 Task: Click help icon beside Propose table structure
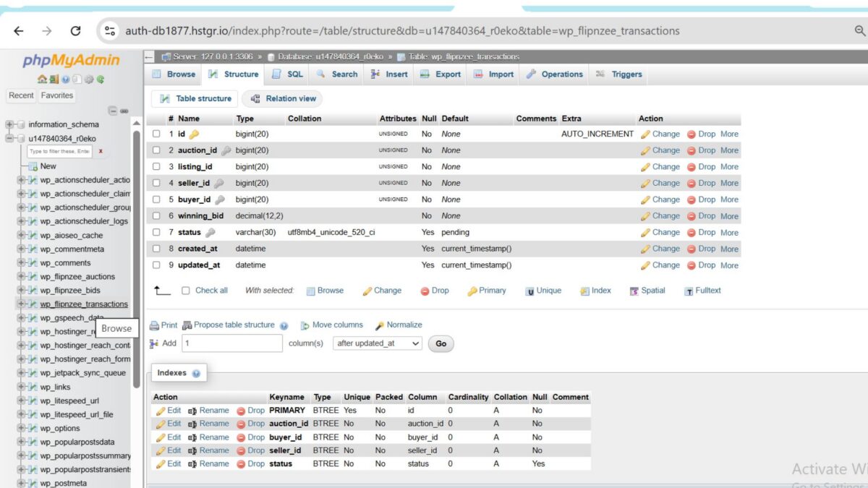(x=284, y=325)
